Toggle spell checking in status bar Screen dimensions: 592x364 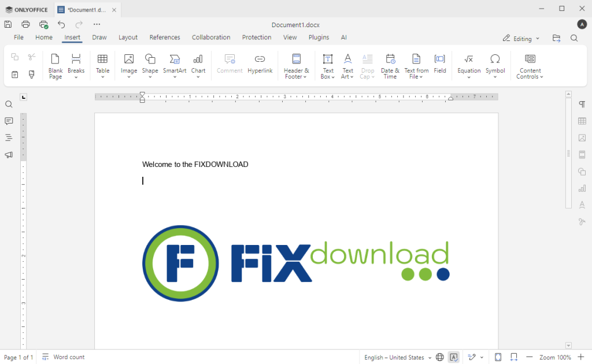pos(454,358)
